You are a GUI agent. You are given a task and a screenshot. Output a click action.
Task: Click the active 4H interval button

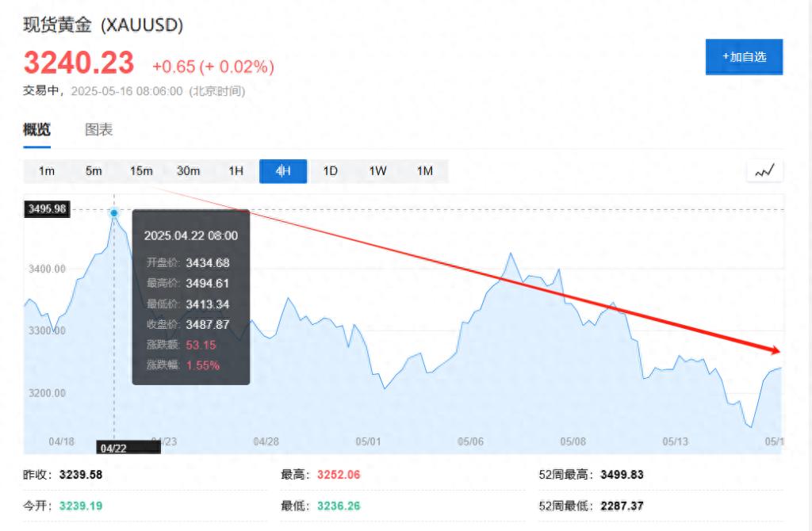point(282,170)
